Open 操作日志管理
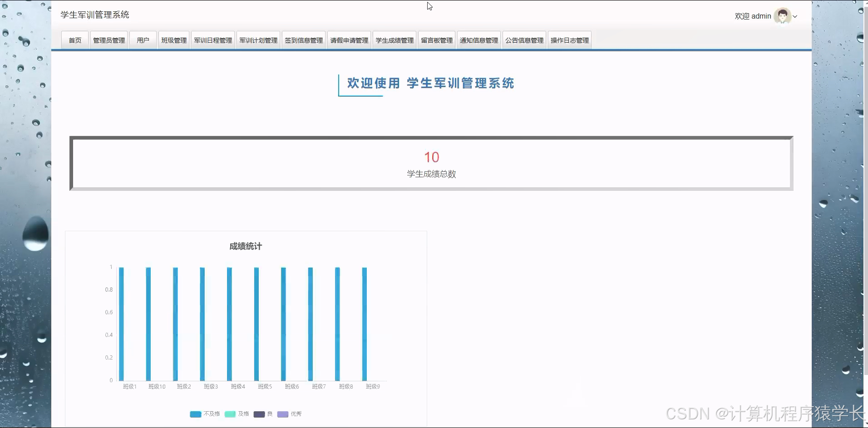Viewport: 868px width, 428px height. click(x=569, y=40)
